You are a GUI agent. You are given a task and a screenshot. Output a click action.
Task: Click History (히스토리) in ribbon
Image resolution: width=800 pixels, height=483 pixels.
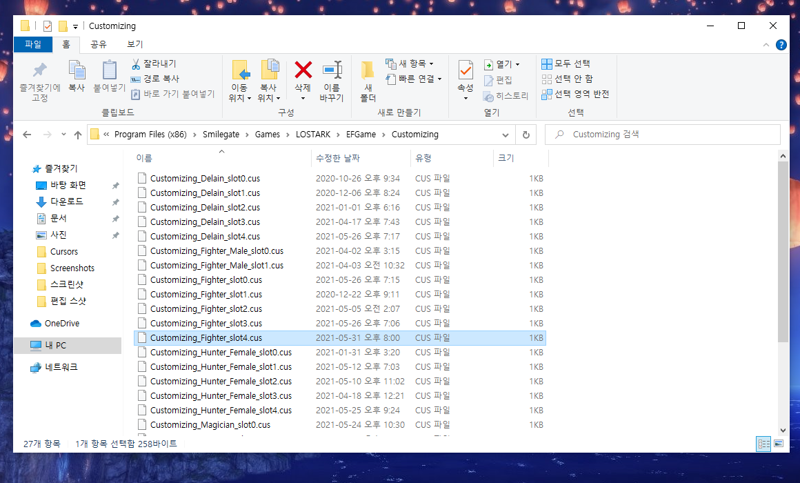[506, 96]
